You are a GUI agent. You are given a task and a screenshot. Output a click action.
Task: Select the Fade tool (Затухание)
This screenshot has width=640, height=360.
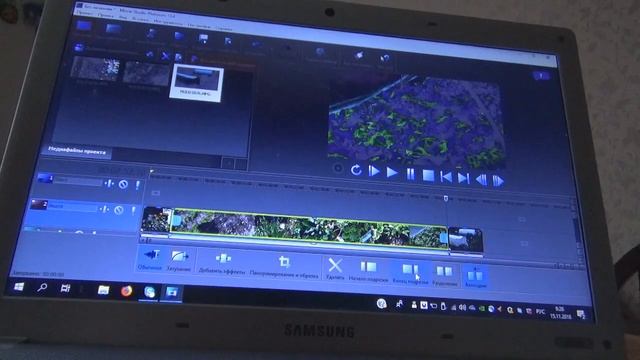[179, 261]
